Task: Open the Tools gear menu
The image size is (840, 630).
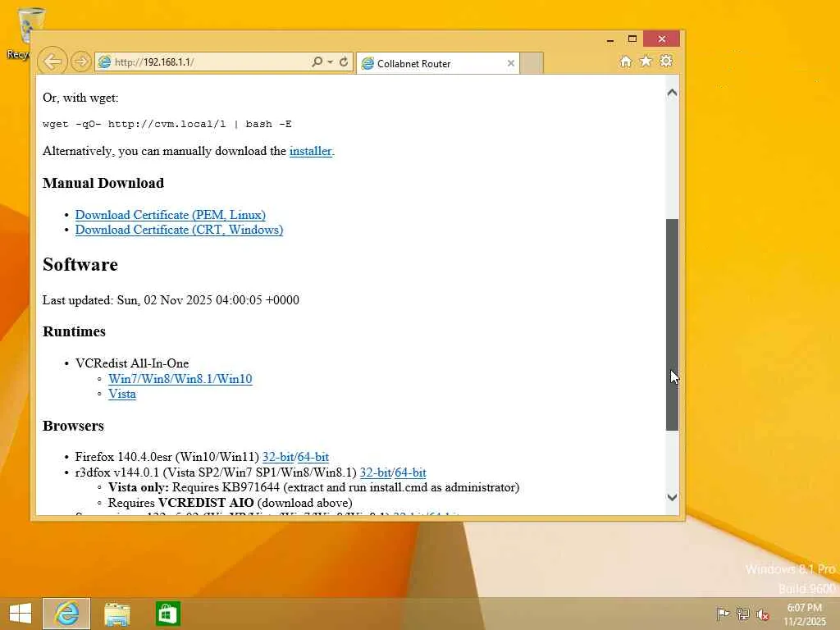Action: [x=666, y=61]
